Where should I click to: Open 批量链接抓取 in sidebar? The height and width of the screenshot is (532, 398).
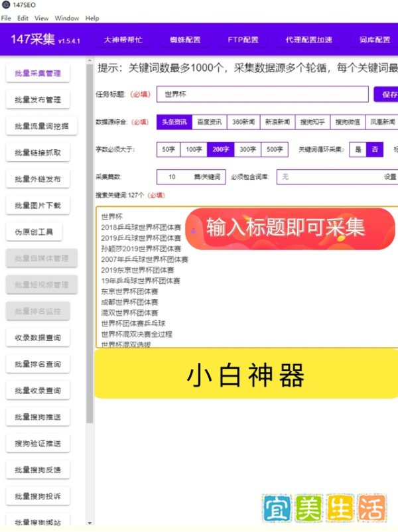coord(38,153)
